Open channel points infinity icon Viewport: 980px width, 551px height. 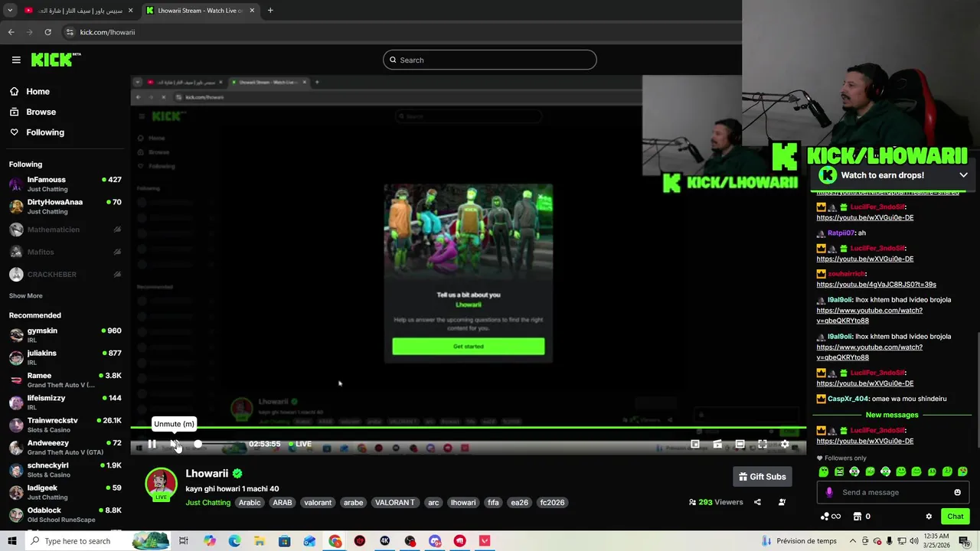[x=830, y=517]
